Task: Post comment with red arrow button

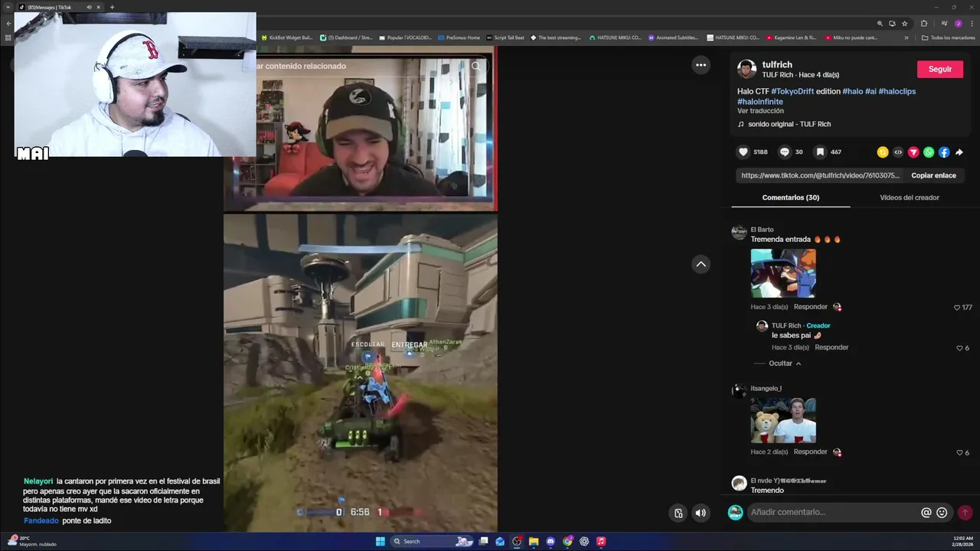Action: pos(965,513)
